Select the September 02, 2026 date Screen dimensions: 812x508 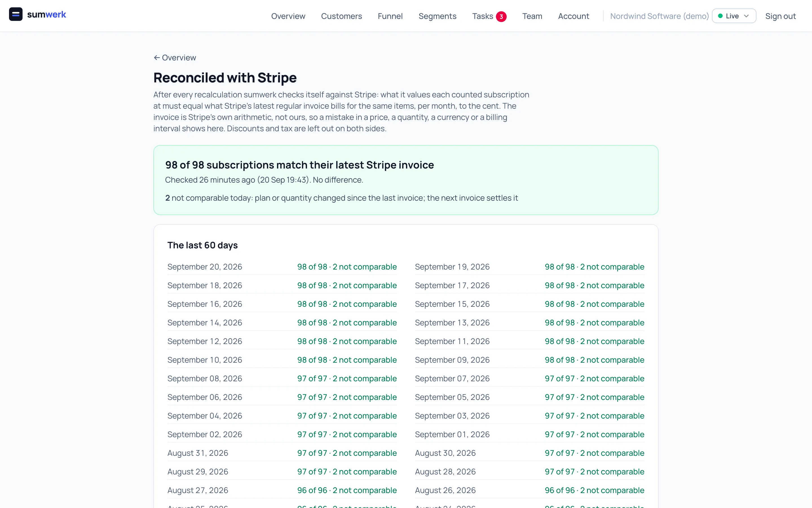[x=205, y=434]
